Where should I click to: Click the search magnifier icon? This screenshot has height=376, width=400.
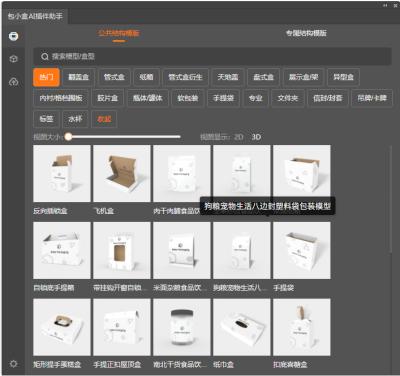click(45, 56)
